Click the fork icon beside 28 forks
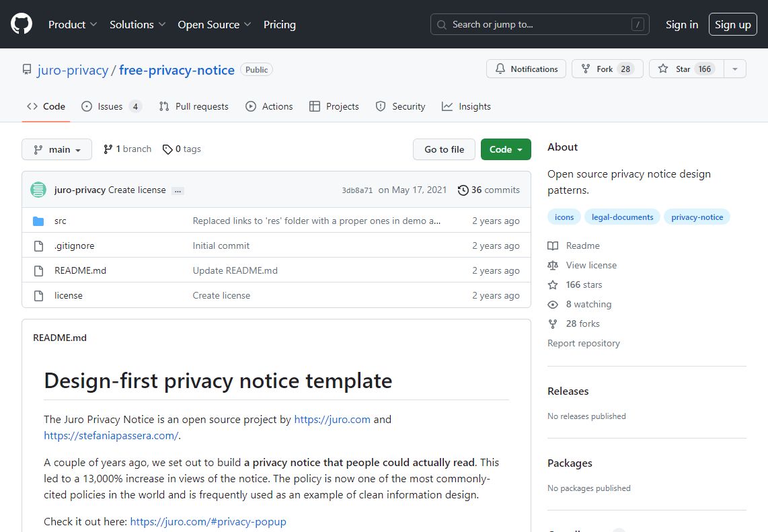Image resolution: width=768 pixels, height=532 pixels. pos(553,324)
